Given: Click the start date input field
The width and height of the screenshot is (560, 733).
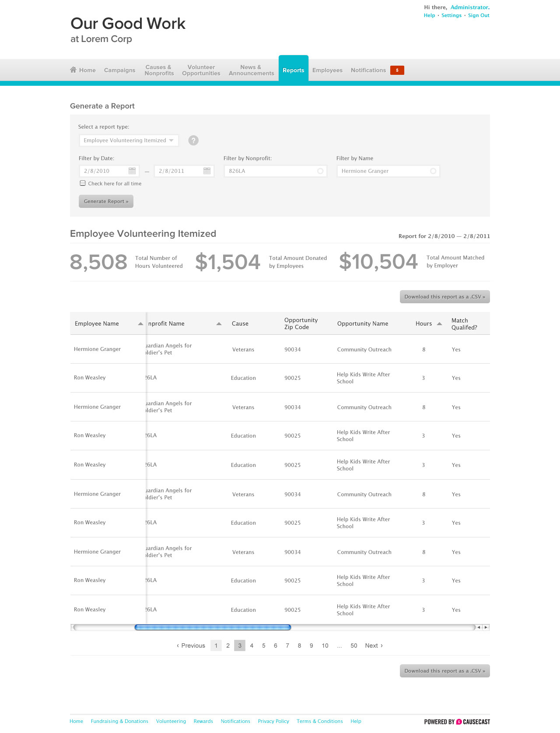Looking at the screenshot, I should click(109, 171).
